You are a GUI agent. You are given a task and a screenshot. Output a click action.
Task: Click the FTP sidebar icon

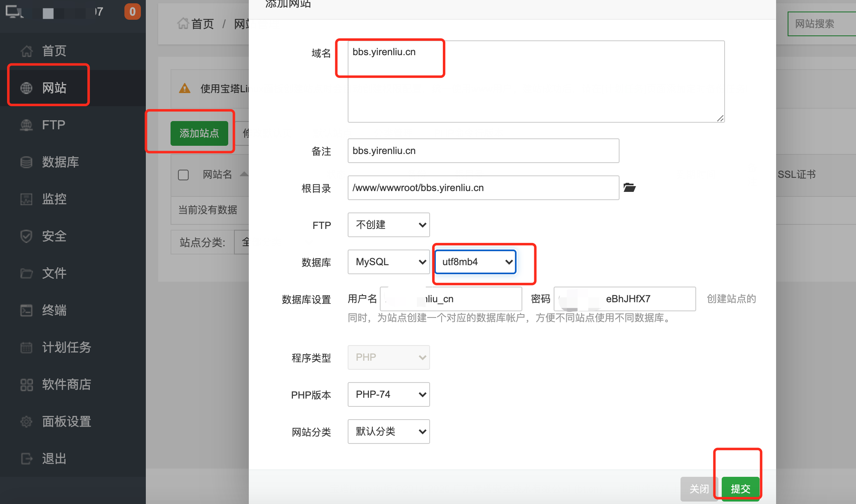coord(26,125)
